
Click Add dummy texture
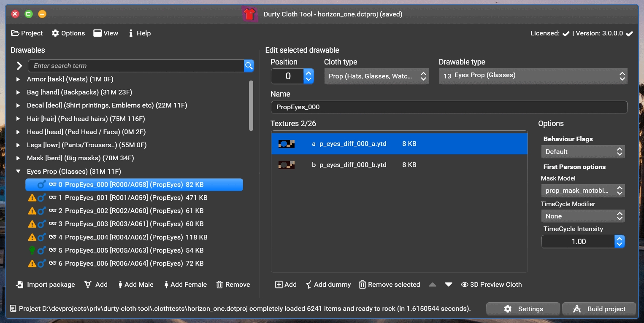[308, 285]
